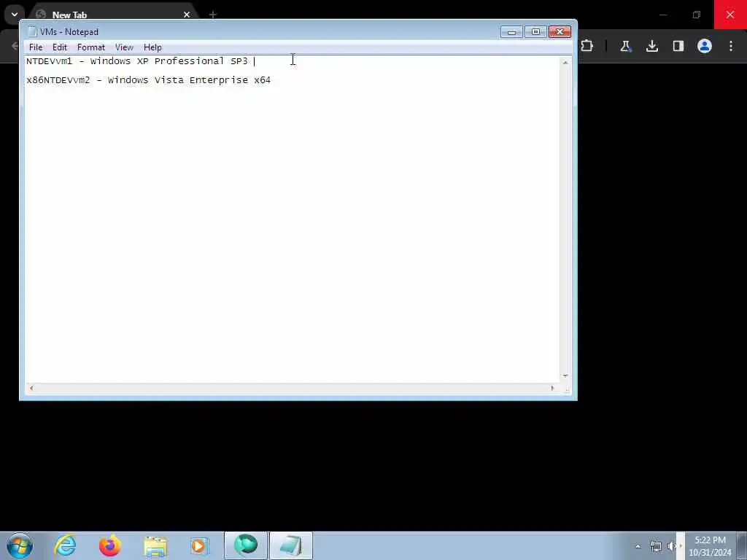Show hidden system tray icons
Image resolution: width=747 pixels, height=560 pixels.
[638, 546]
